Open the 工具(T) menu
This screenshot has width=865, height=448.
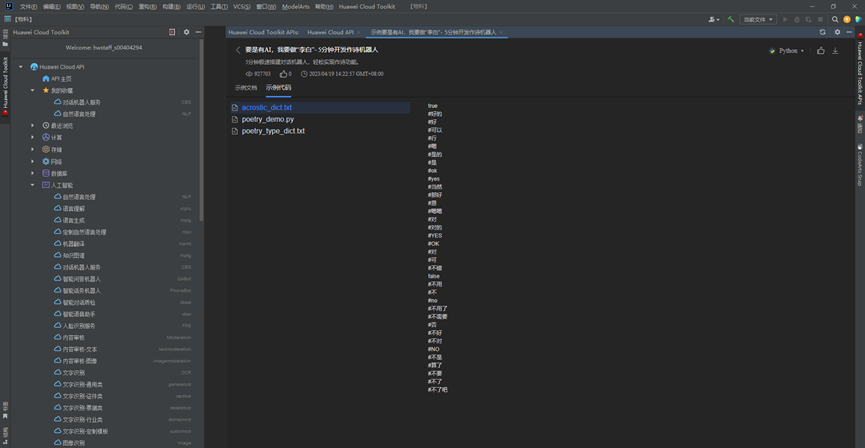(x=219, y=7)
